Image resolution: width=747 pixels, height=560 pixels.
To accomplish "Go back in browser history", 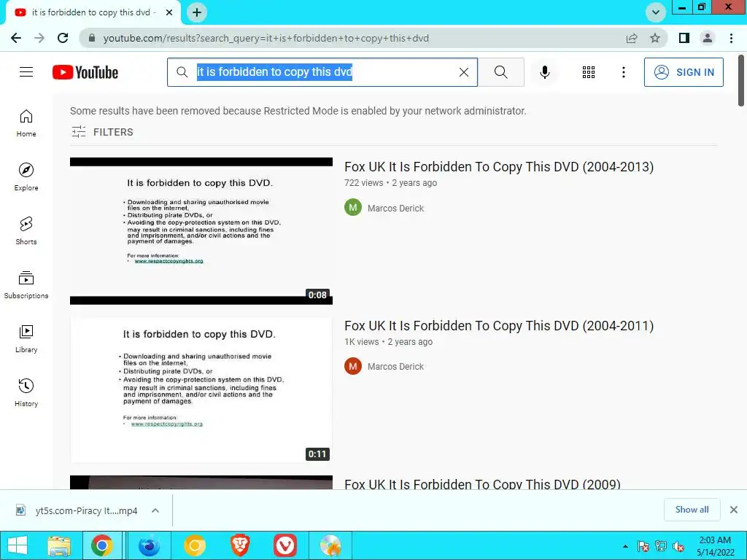I will tap(16, 38).
